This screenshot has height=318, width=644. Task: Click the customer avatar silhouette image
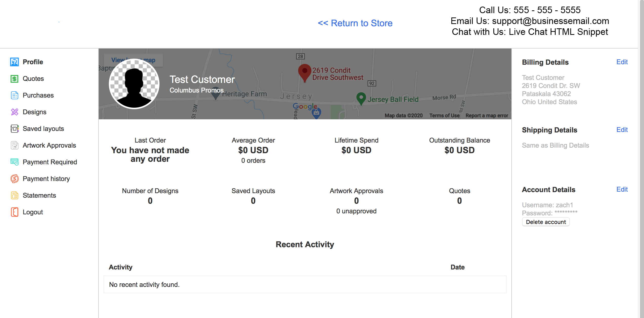pos(134,84)
